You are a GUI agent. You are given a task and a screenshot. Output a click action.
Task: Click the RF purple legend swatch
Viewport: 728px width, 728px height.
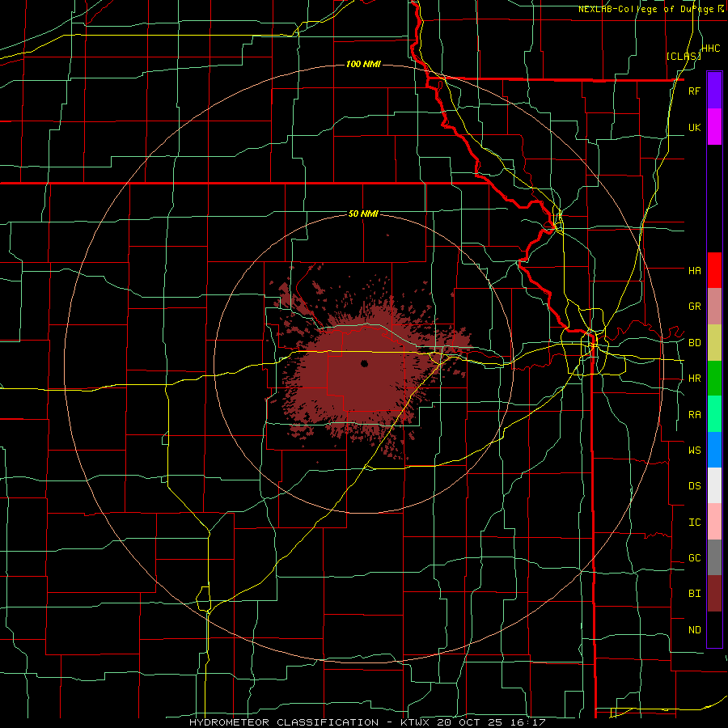tap(714, 91)
